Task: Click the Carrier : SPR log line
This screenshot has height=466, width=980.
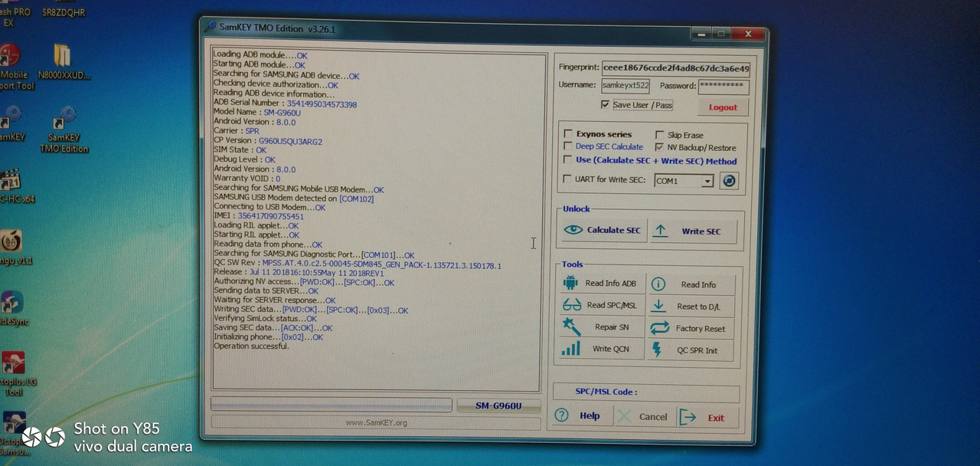Action: pos(236,131)
